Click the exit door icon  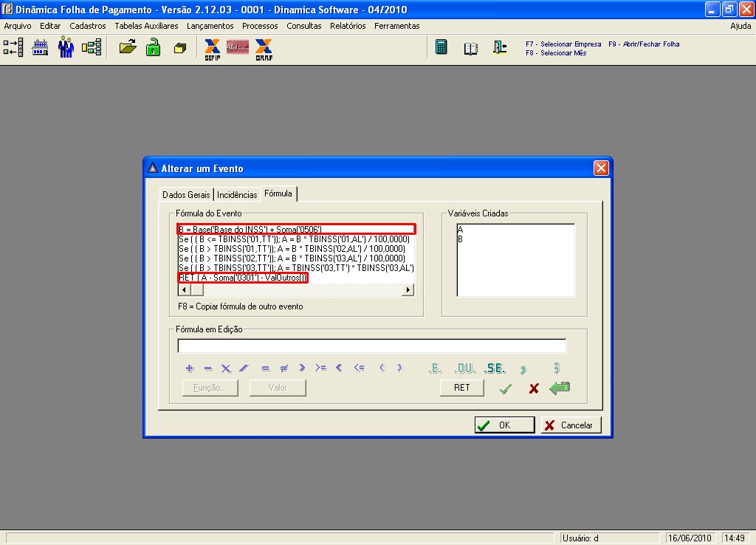point(500,47)
